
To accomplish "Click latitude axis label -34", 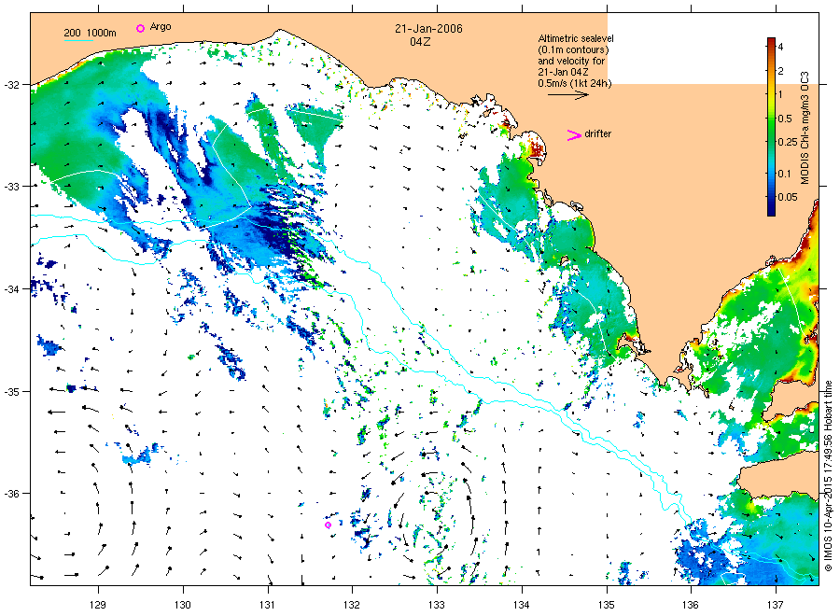I will [x=11, y=289].
